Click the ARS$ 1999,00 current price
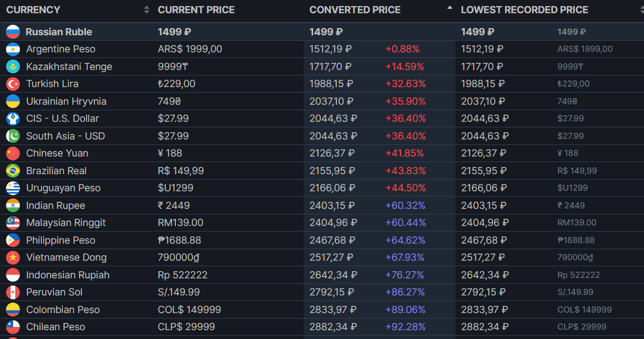The height and width of the screenshot is (339, 644). point(190,49)
